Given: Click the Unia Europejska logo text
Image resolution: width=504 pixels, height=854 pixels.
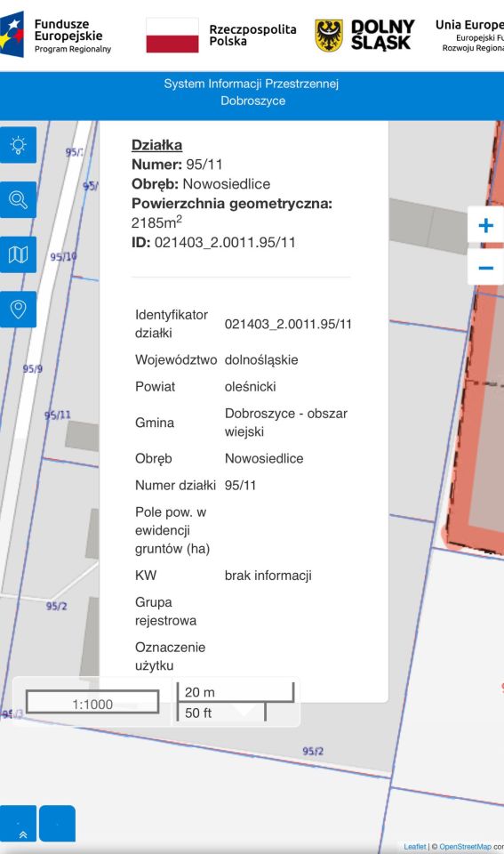Looking at the screenshot, I should (469, 36).
